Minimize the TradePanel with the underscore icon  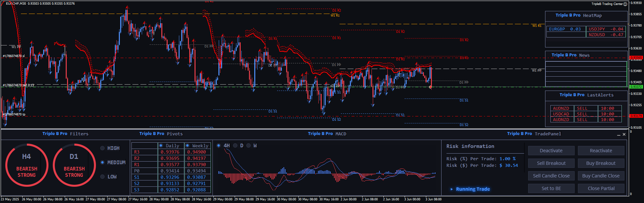coord(618,135)
